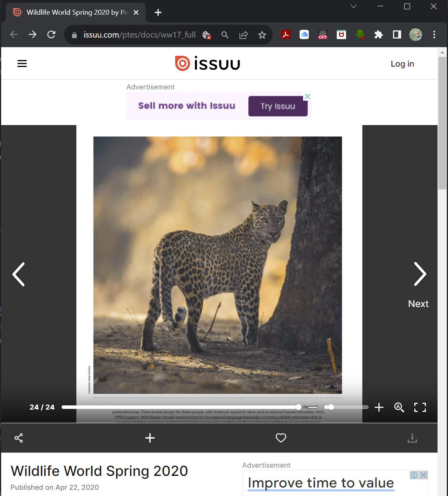
Task: Open the Chrome three-dot menu
Action: (434, 35)
